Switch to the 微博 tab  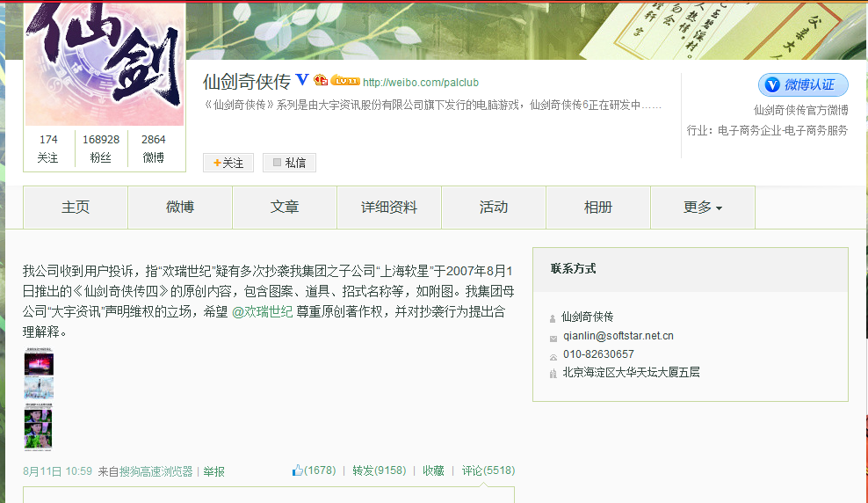click(180, 208)
